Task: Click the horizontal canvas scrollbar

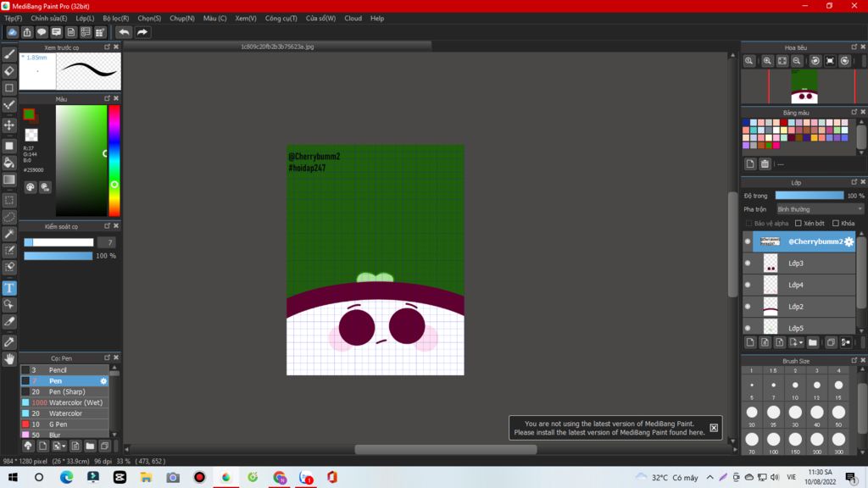Action: coord(446,449)
